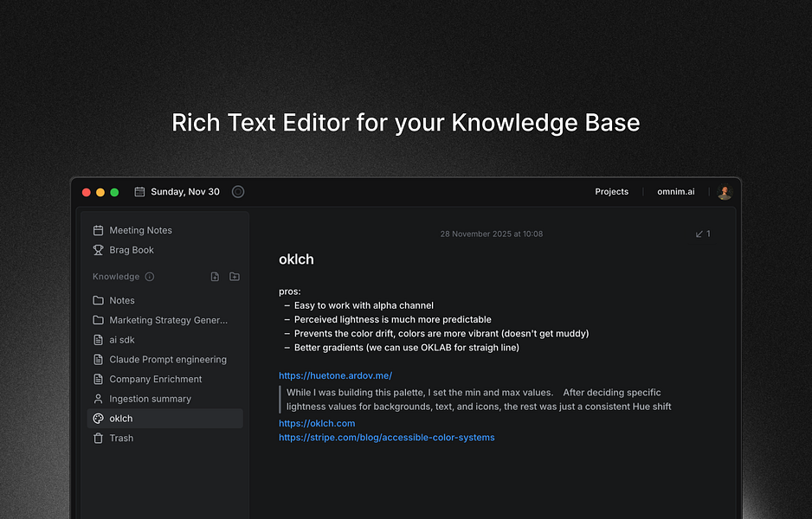Select the oklch note in sidebar

click(x=164, y=419)
